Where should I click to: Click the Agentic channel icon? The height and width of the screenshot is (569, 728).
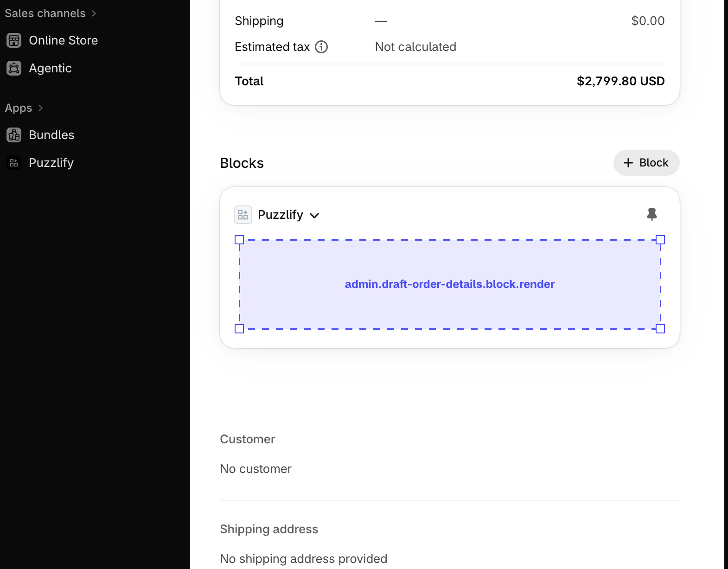tap(14, 68)
